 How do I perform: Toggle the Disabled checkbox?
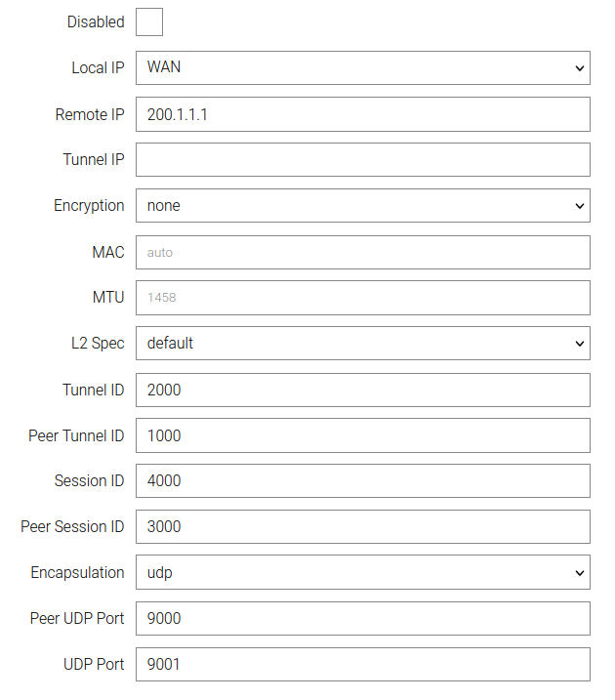coord(149,21)
